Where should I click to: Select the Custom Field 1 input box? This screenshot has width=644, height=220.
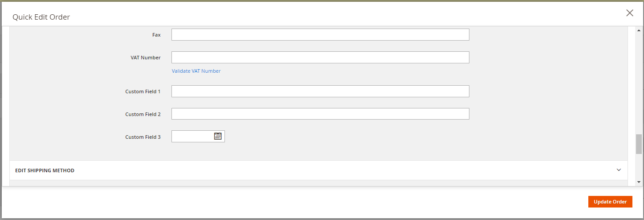tap(320, 91)
